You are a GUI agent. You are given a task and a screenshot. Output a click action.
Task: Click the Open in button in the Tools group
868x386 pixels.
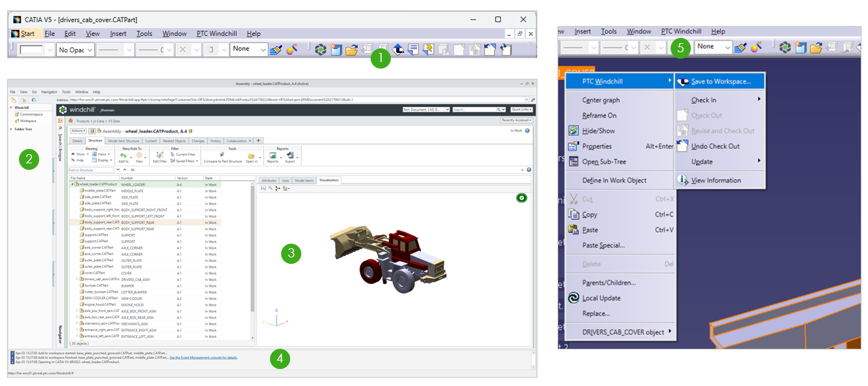[x=250, y=155]
